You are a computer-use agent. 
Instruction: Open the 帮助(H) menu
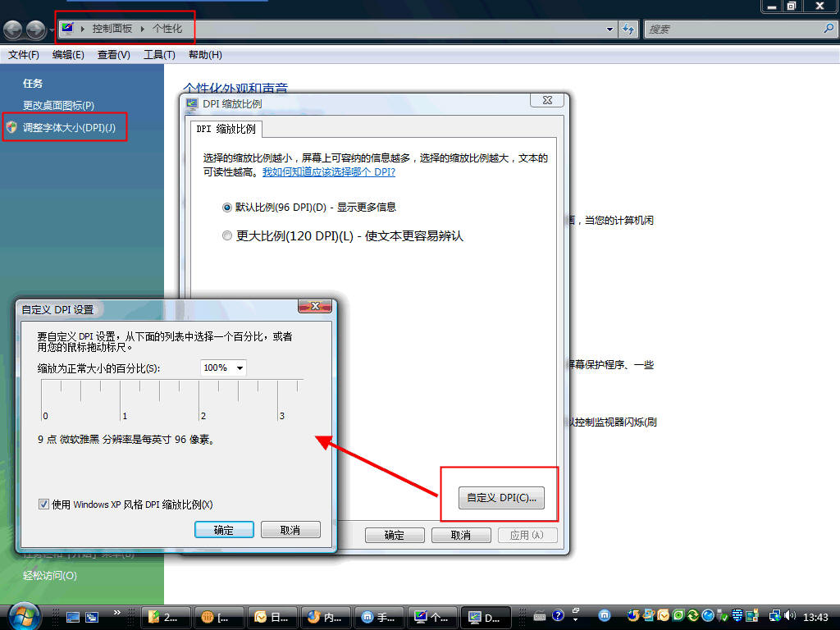[x=205, y=55]
